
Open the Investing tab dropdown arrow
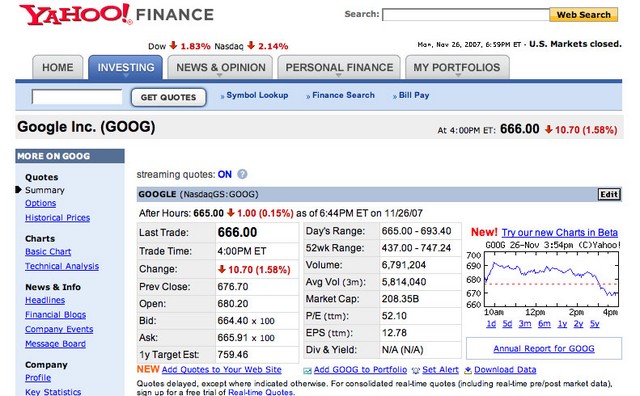126,76
